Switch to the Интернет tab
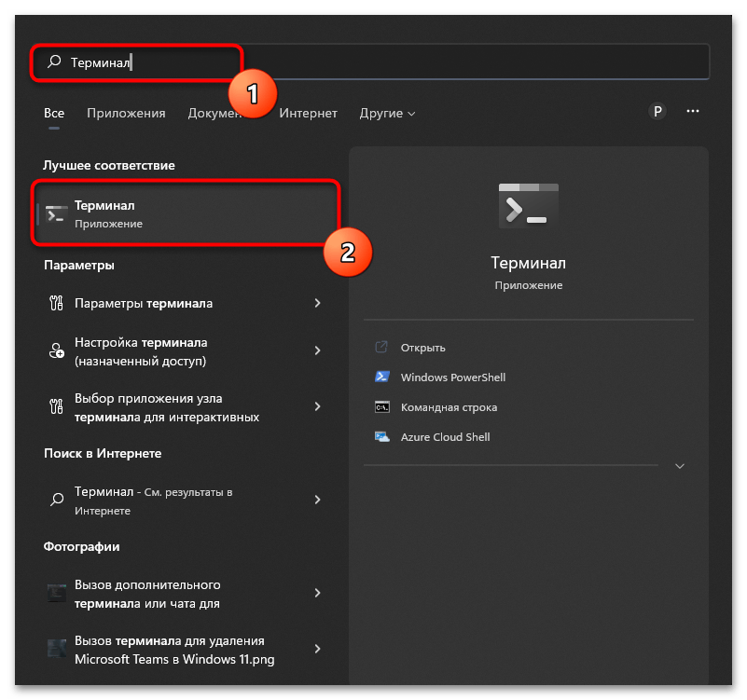The width and height of the screenshot is (747, 700). (x=309, y=113)
